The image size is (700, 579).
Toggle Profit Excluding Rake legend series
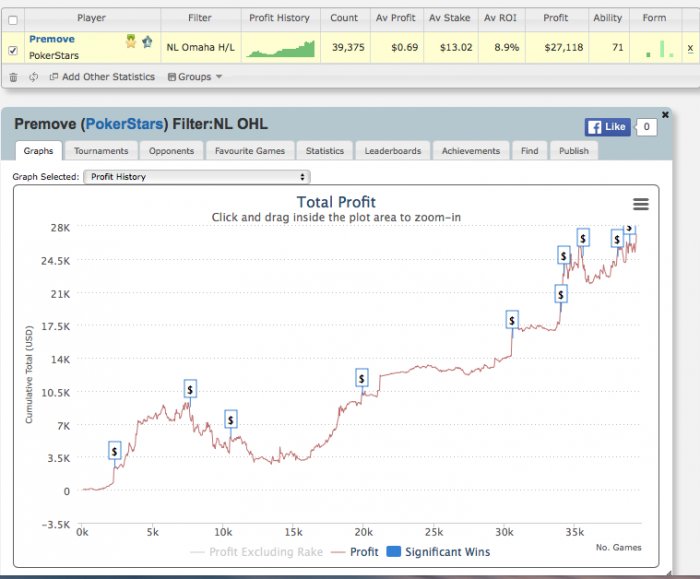[257, 552]
